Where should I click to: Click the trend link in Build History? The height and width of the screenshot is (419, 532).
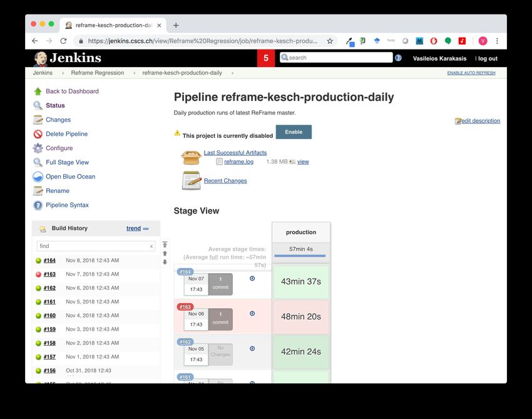tap(134, 229)
